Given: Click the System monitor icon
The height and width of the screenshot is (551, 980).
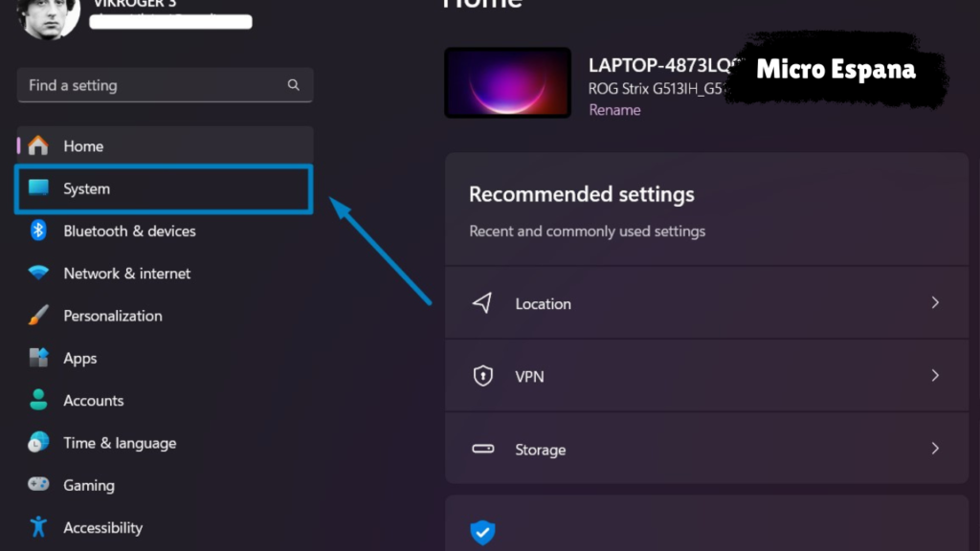Looking at the screenshot, I should point(38,188).
